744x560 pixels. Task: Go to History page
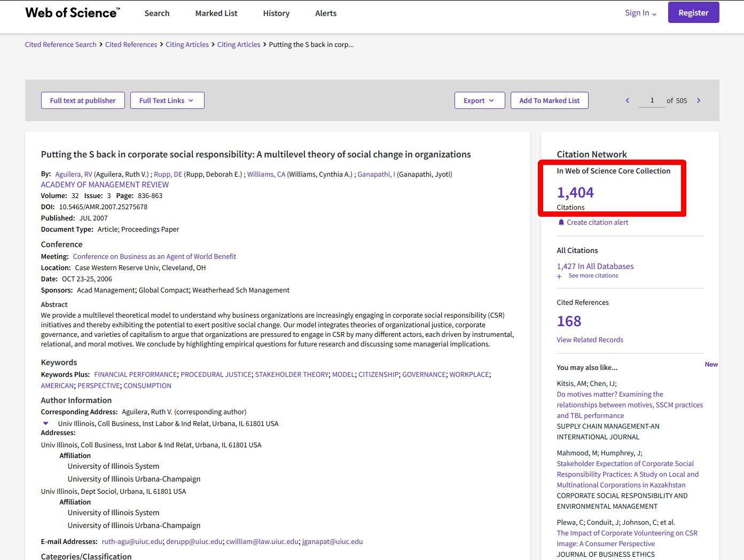[276, 13]
